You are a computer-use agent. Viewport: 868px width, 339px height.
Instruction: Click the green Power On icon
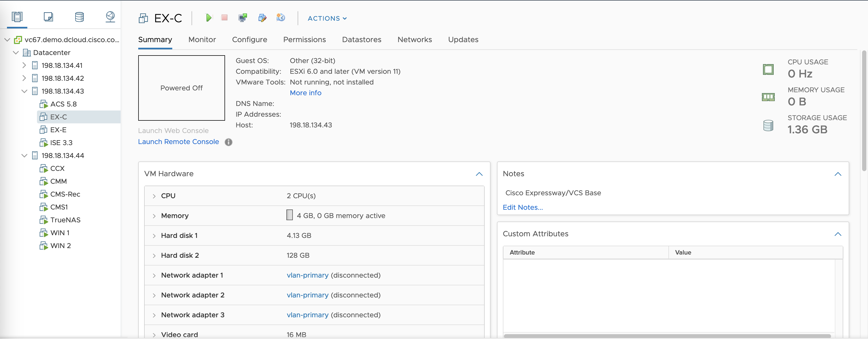[x=209, y=17]
